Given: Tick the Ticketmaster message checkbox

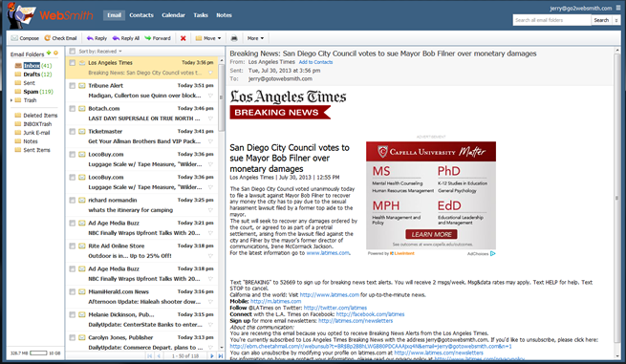Looking at the screenshot, I should (x=73, y=131).
